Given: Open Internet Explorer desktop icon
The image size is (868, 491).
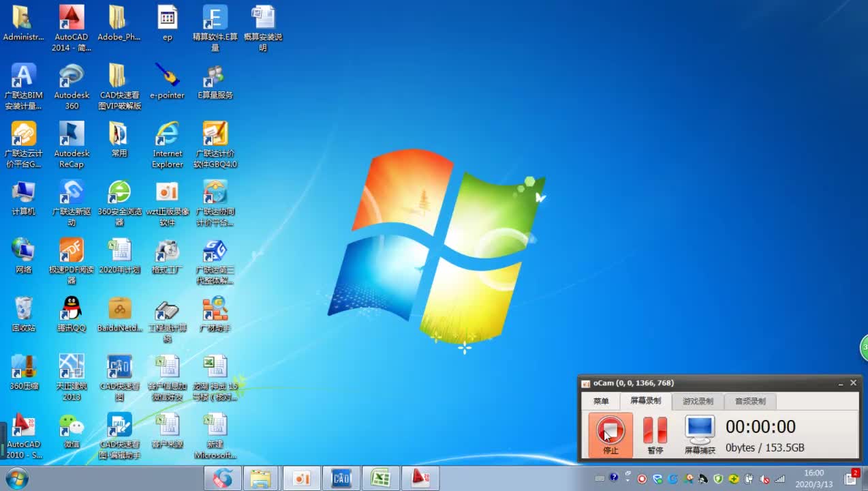Looking at the screenshot, I should [168, 145].
